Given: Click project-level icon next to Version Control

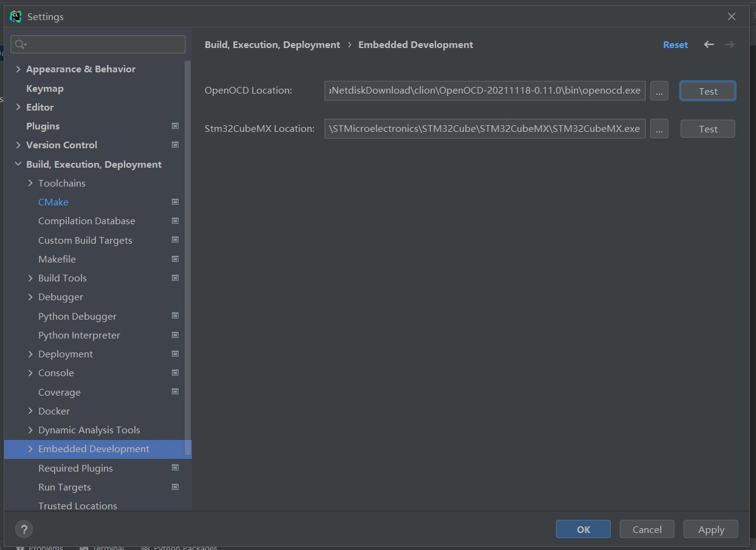Looking at the screenshot, I should tap(175, 145).
